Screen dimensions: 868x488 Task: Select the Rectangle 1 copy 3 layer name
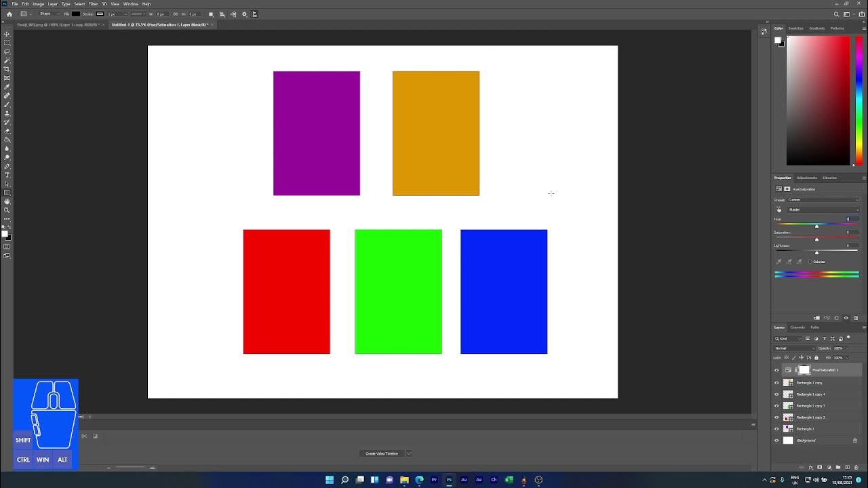[x=811, y=406]
